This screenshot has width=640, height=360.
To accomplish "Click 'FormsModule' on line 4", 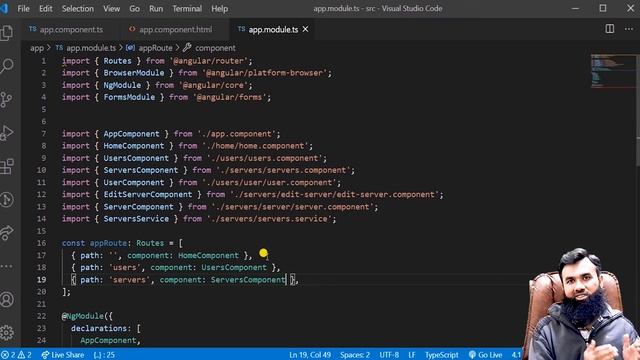I will [x=129, y=97].
